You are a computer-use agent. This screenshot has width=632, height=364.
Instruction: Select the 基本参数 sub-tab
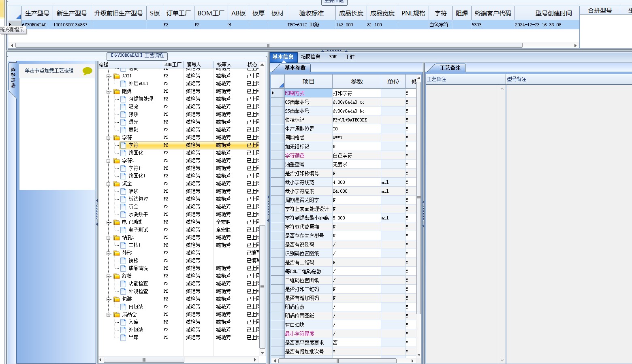(x=295, y=68)
